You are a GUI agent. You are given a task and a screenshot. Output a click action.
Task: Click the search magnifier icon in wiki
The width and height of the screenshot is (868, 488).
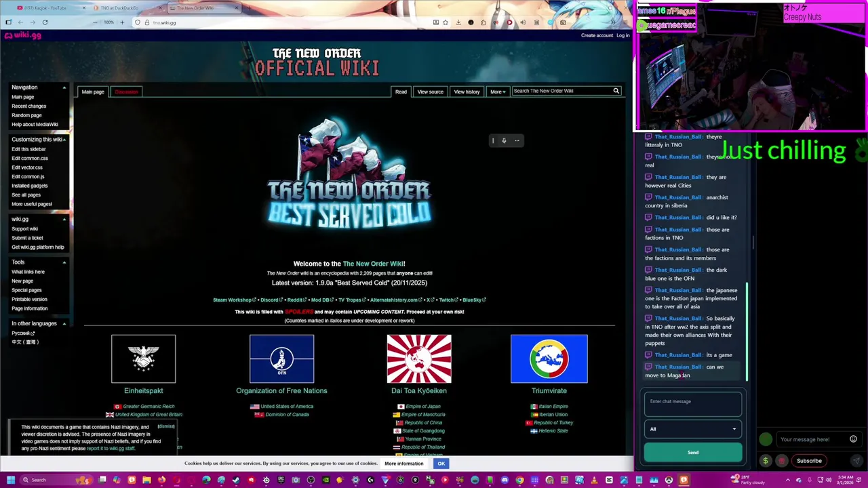click(616, 91)
